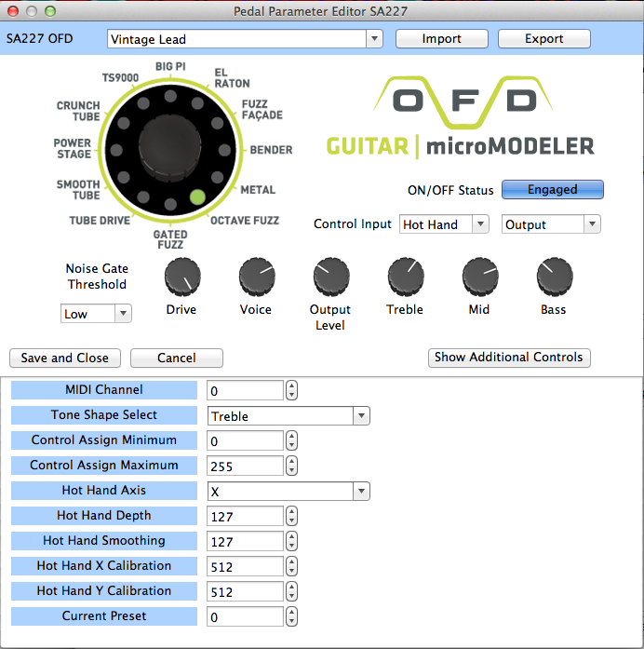Screen dimensions: 644x649
Task: Click the Cancel button
Action: coord(177,358)
